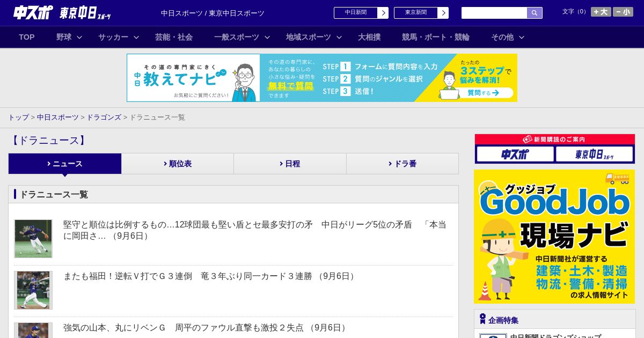Increase text size with 大 button
Screen dimensions: 644x338
click(601, 12)
